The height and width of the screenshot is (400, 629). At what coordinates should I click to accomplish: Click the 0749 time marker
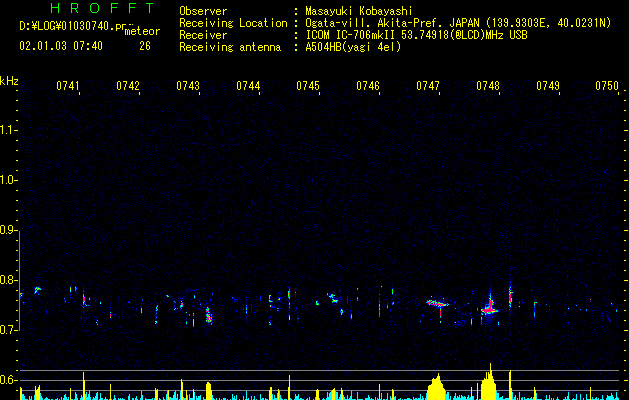point(548,85)
